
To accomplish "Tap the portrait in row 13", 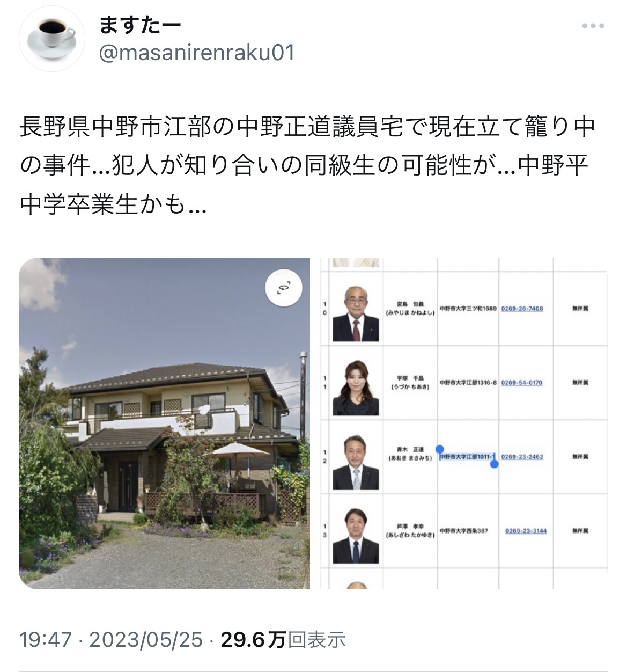I will 356,535.
